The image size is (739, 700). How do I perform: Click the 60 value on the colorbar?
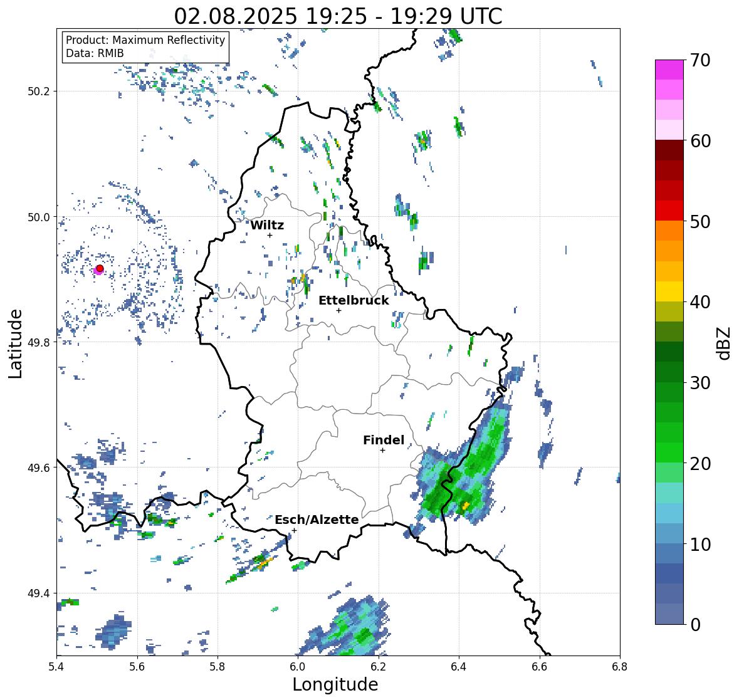point(700,141)
